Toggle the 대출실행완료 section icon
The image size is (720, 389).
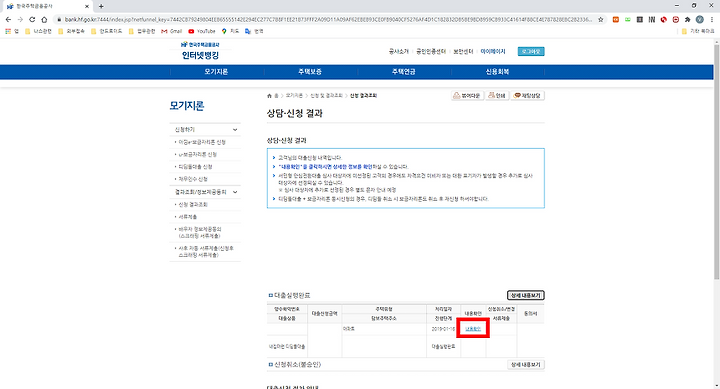tap(270, 295)
